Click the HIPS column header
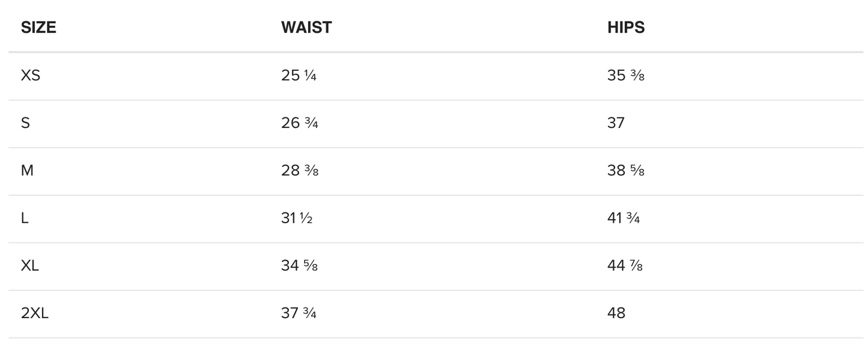 pos(626,28)
